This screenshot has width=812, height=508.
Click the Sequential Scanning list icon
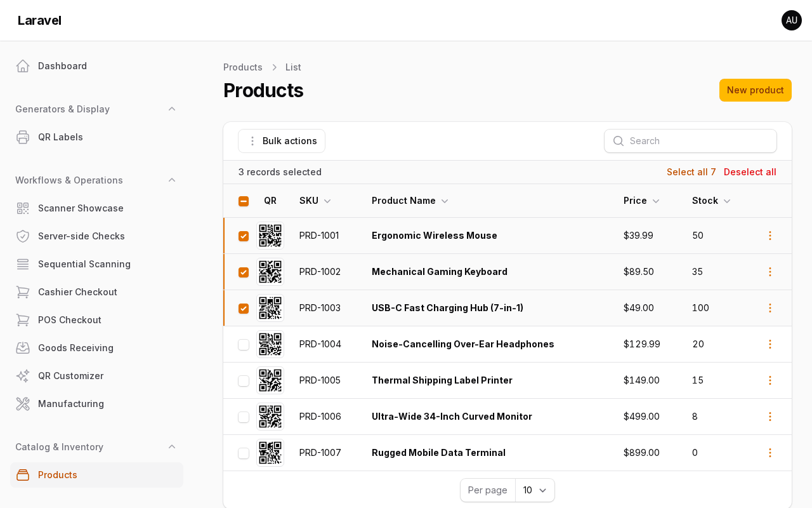tap(23, 264)
